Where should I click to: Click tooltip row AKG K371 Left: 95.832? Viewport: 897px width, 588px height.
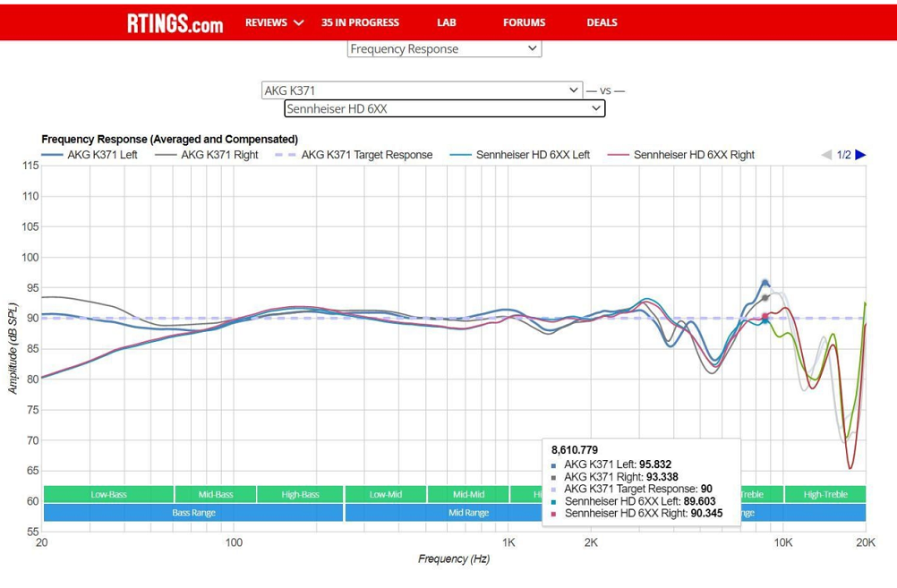[x=611, y=464]
